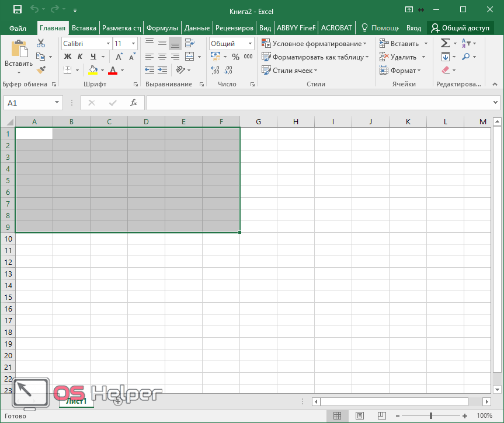Click the Wrap Text icon
This screenshot has height=423, width=504.
[189, 43]
